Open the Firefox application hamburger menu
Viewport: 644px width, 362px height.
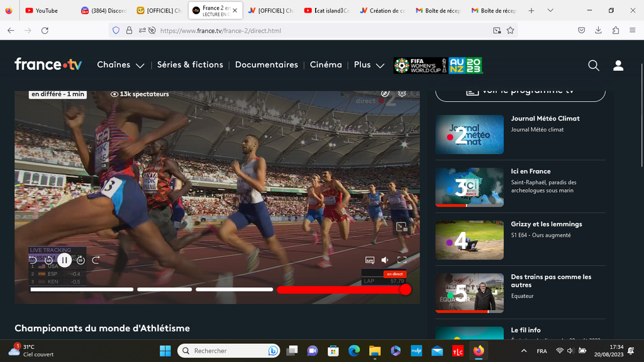click(633, 30)
